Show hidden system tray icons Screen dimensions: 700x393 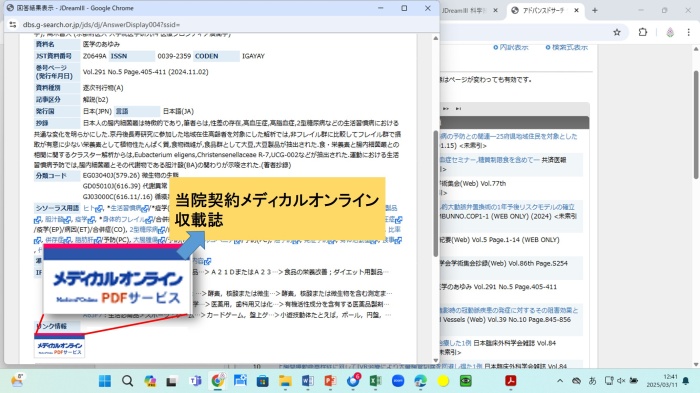560,381
